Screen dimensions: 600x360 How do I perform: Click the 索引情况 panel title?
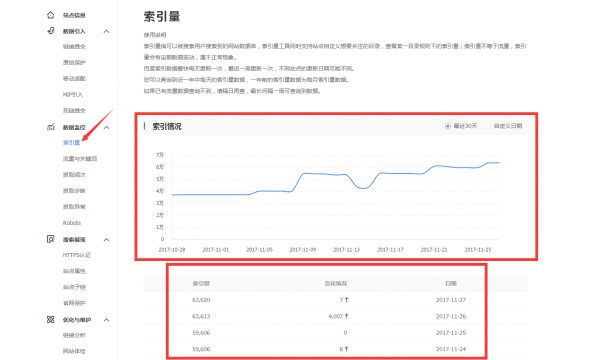click(x=167, y=127)
